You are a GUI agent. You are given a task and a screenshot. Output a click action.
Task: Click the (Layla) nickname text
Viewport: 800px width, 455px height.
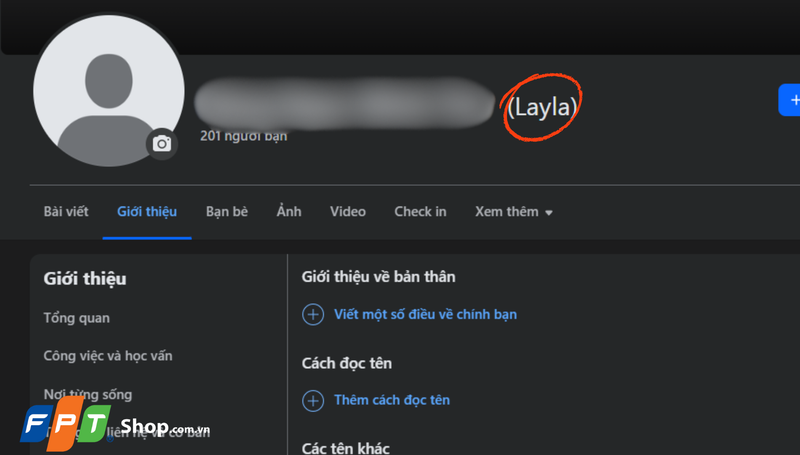click(542, 107)
